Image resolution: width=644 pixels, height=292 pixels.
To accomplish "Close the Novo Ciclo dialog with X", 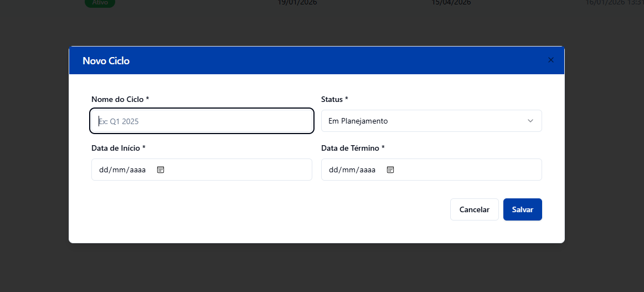I will 550,60.
